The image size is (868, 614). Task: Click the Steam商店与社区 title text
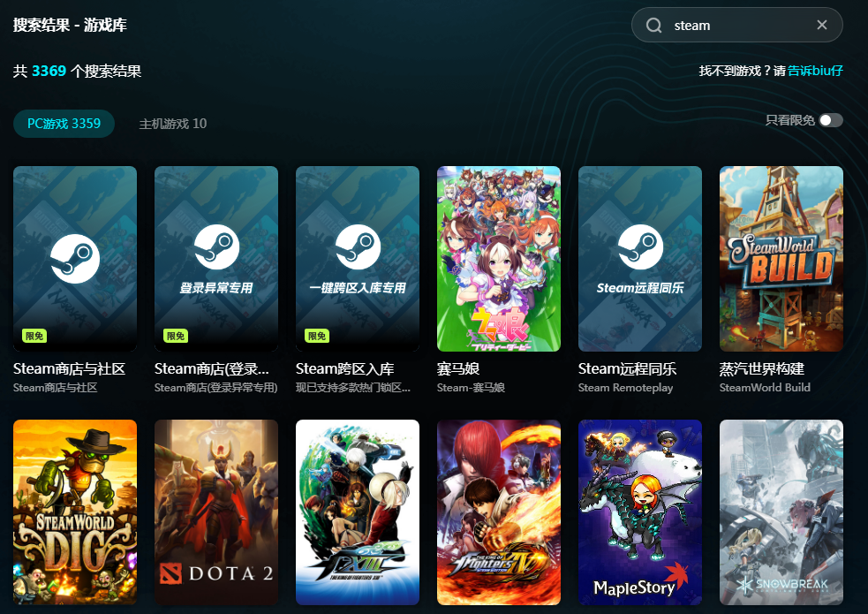[69, 368]
